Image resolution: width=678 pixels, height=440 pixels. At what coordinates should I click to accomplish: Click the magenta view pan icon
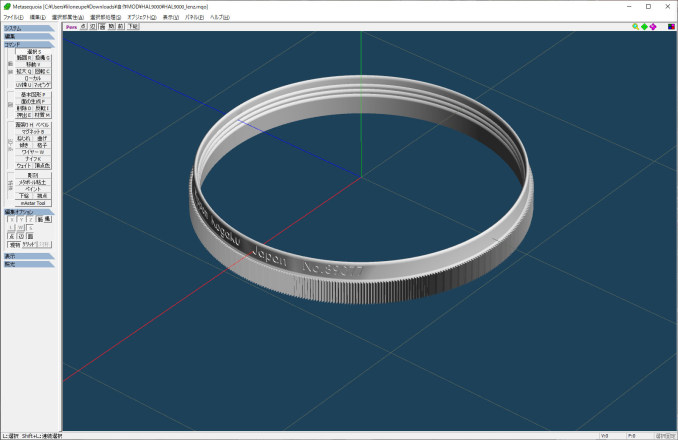(654, 27)
